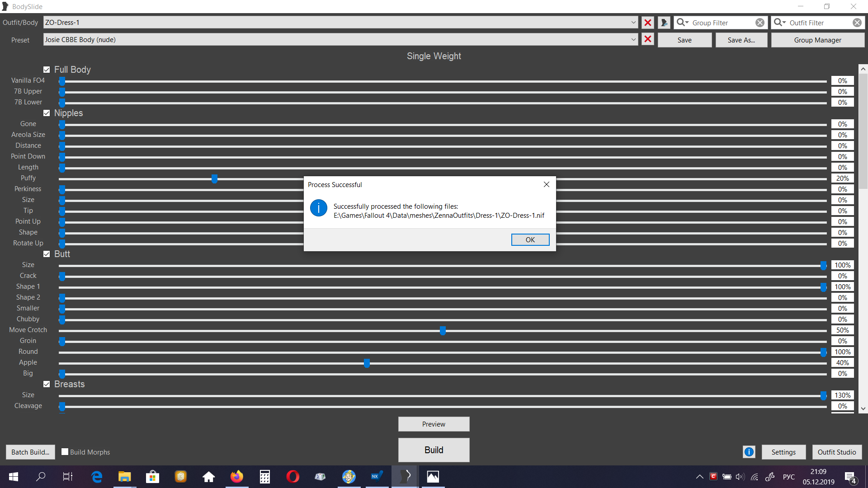
Task: Open the Group Filter search options arrow
Action: click(687, 23)
